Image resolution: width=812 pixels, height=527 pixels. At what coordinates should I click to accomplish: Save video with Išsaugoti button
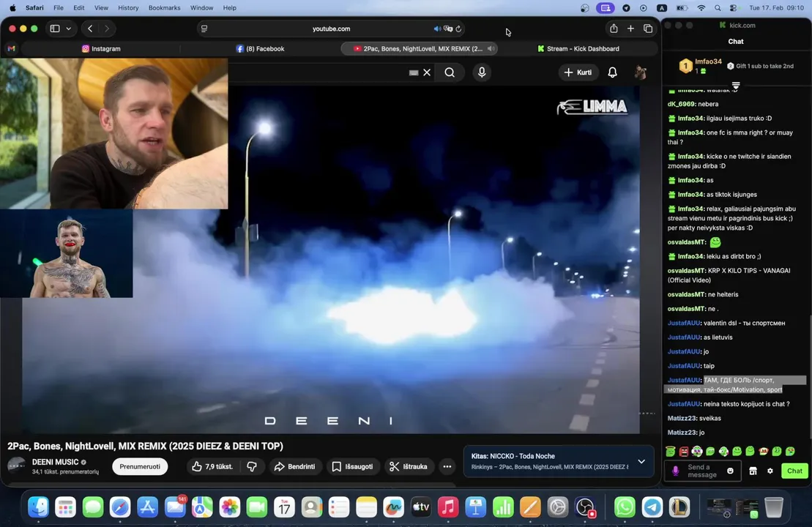tap(353, 466)
